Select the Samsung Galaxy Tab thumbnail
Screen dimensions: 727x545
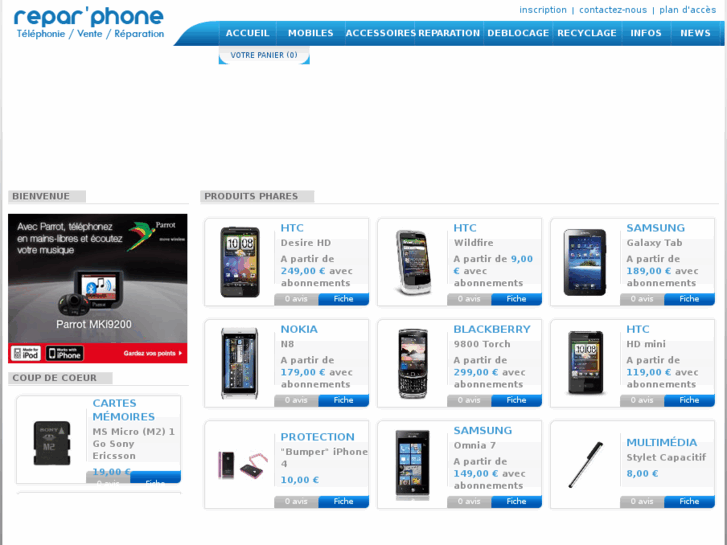pos(585,262)
